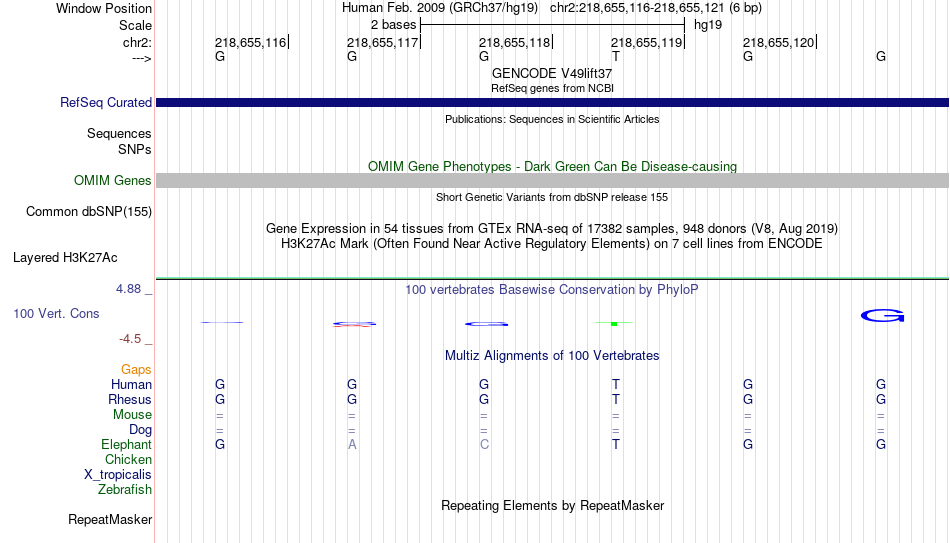Viewport: 950px width, 543px height.
Task: Select the Sequences track label
Action: (119, 133)
